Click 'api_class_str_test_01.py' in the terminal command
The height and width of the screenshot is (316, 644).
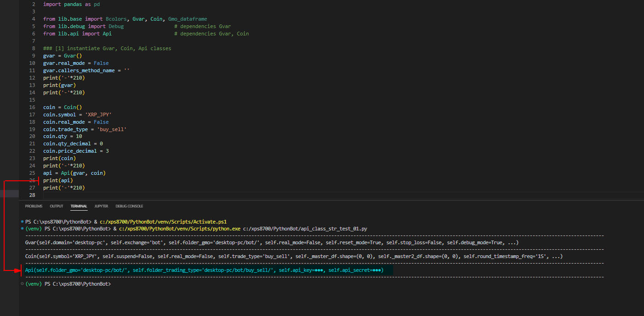click(x=332, y=229)
